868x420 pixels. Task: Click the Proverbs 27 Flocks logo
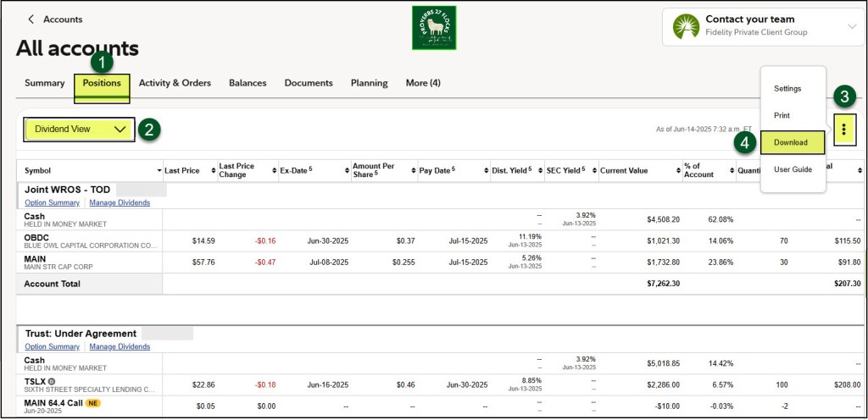click(x=434, y=28)
